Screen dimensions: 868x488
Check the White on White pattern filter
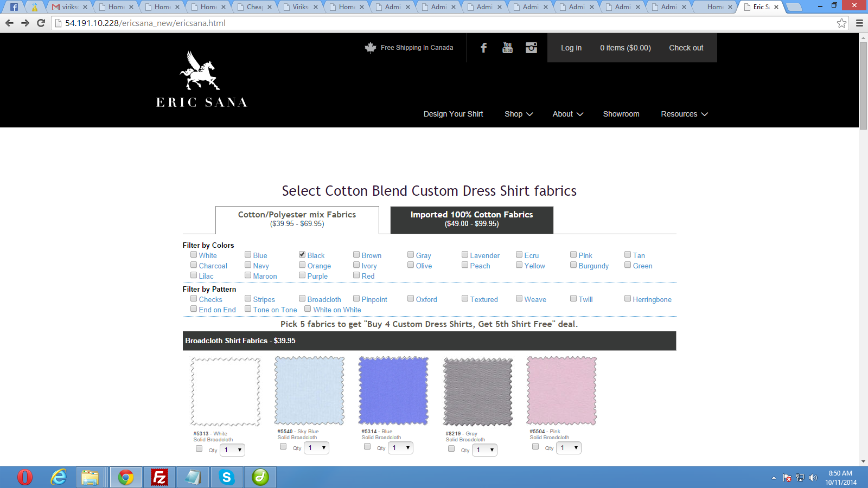308,309
